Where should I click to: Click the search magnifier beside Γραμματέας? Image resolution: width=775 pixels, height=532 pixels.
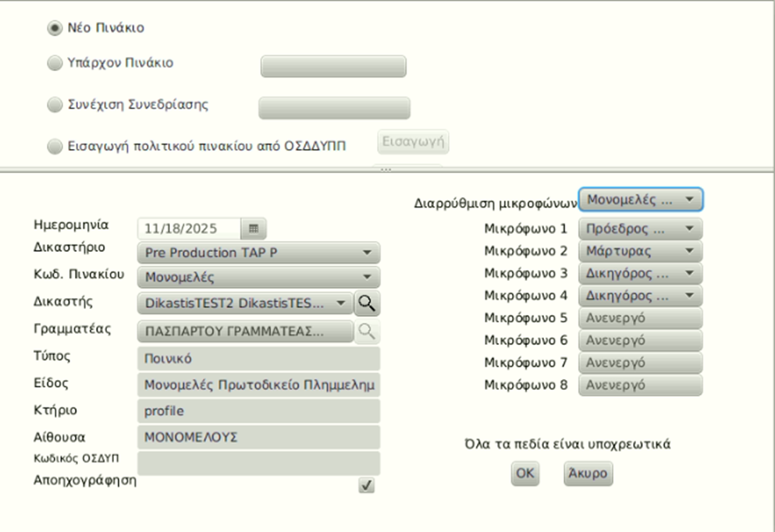point(366,332)
